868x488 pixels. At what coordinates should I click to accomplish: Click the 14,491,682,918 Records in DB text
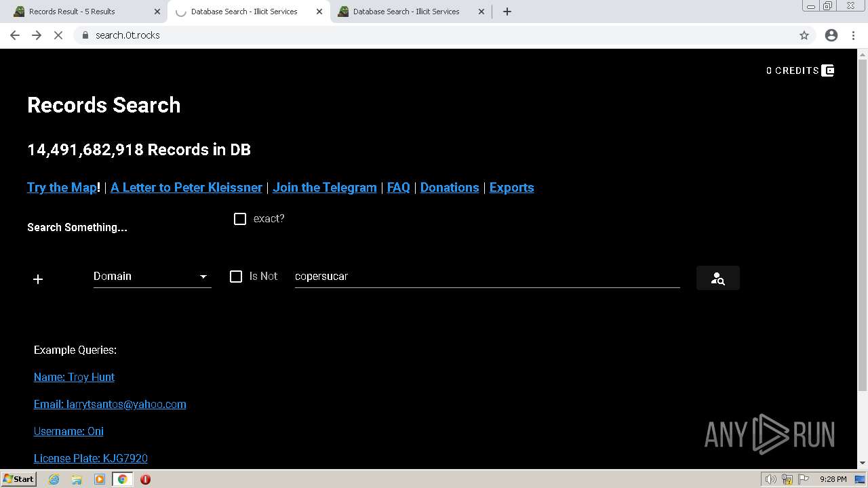pyautogui.click(x=139, y=150)
